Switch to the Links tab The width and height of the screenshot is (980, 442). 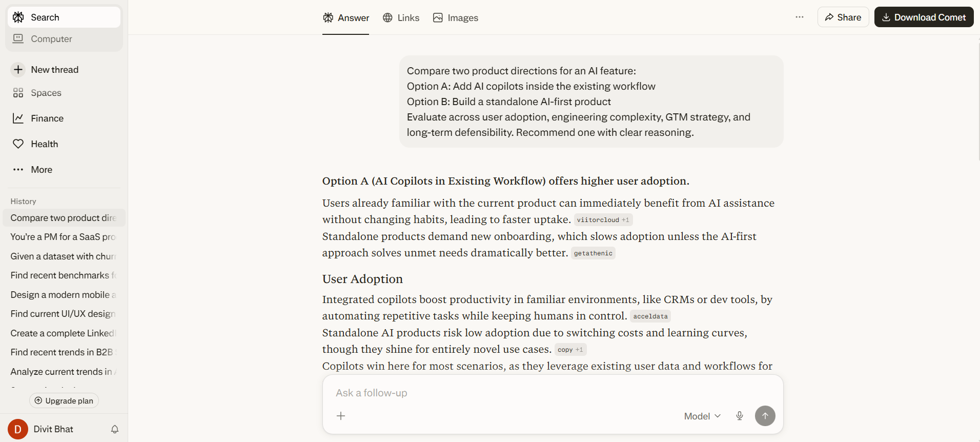click(x=401, y=17)
